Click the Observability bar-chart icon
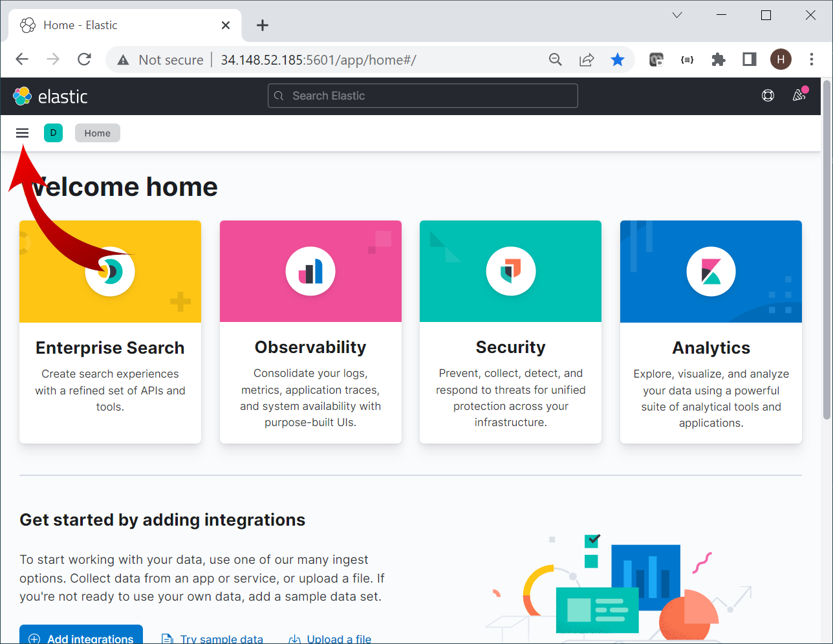 310,271
